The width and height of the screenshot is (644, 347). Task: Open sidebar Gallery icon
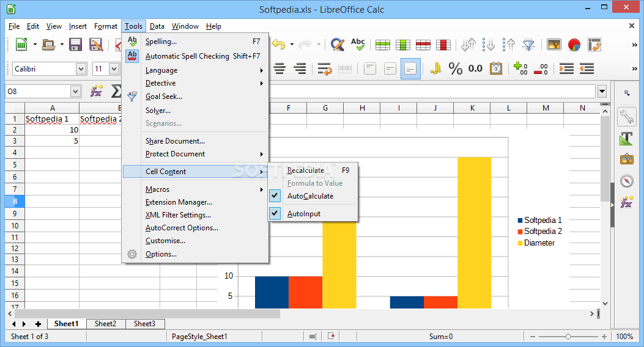coord(627,159)
